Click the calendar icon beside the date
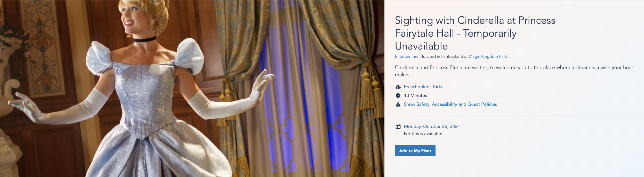 point(398,126)
